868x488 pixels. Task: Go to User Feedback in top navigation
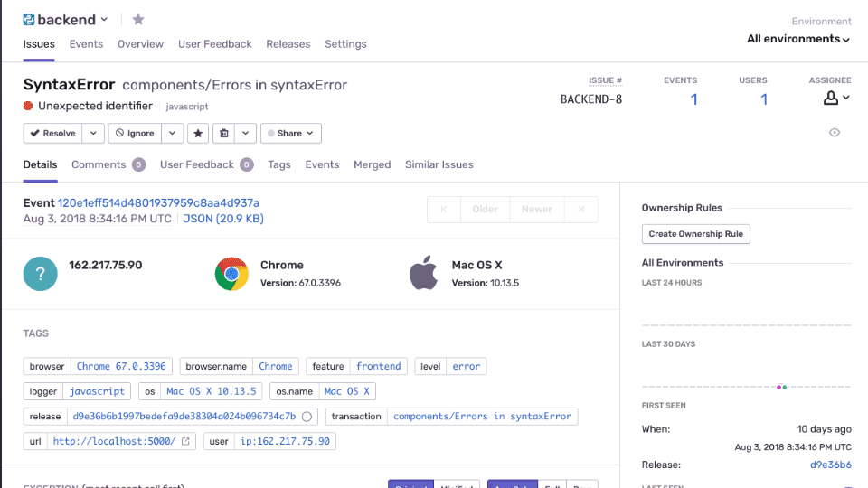(x=215, y=44)
